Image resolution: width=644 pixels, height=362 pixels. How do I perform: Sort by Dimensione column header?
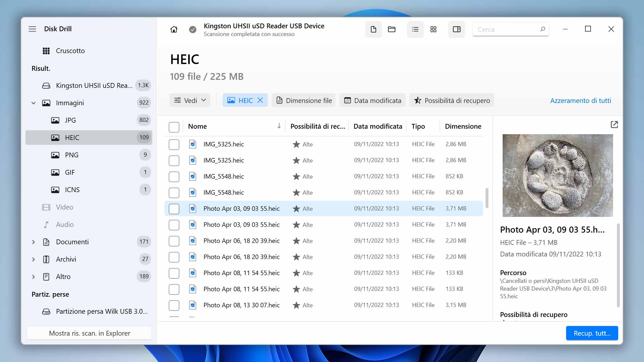[463, 126]
